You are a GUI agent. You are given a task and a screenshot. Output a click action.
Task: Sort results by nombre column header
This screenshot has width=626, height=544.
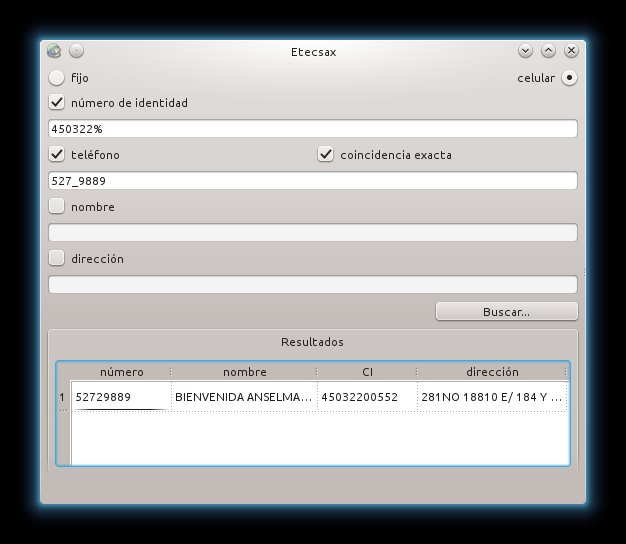click(244, 372)
